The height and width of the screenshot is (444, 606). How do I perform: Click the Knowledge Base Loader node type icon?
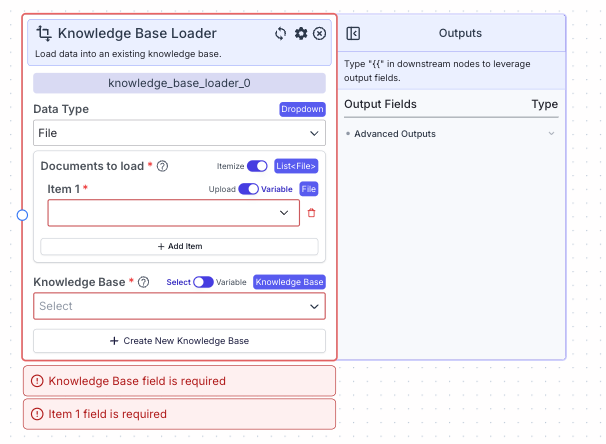44,33
